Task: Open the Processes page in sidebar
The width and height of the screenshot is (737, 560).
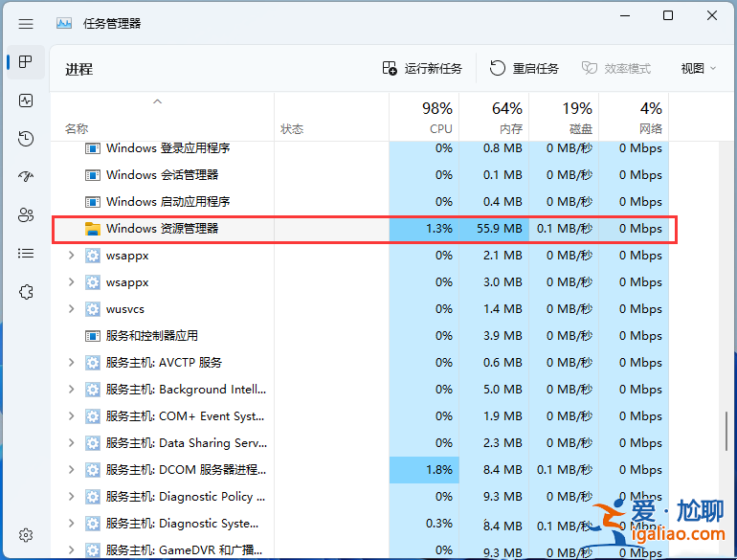Action: (26, 62)
